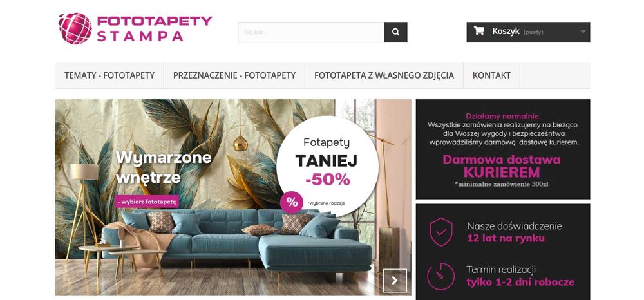
Task: Click the 'Wymarzone wnętrze' slide headline
Action: [x=164, y=167]
